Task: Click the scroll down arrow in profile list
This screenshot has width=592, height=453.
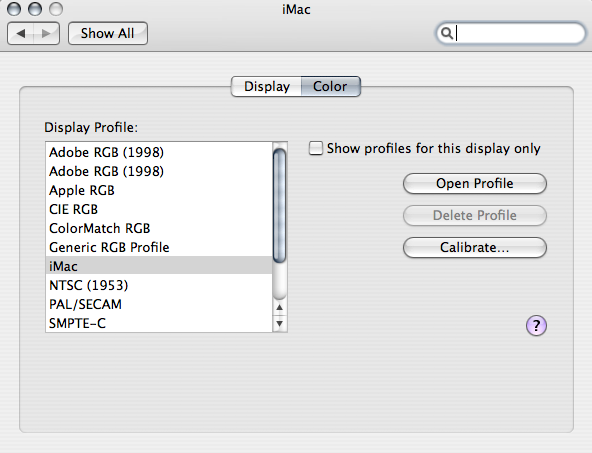Action: 279,324
